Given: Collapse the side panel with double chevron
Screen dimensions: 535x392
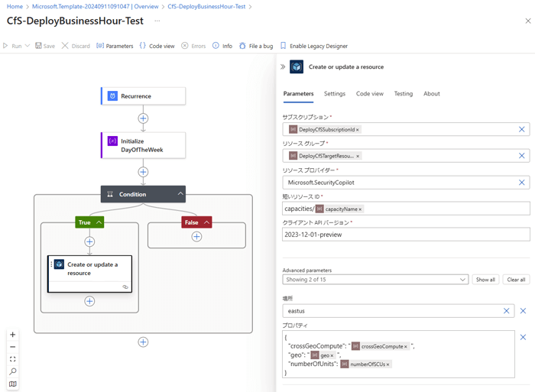Looking at the screenshot, I should (x=283, y=67).
